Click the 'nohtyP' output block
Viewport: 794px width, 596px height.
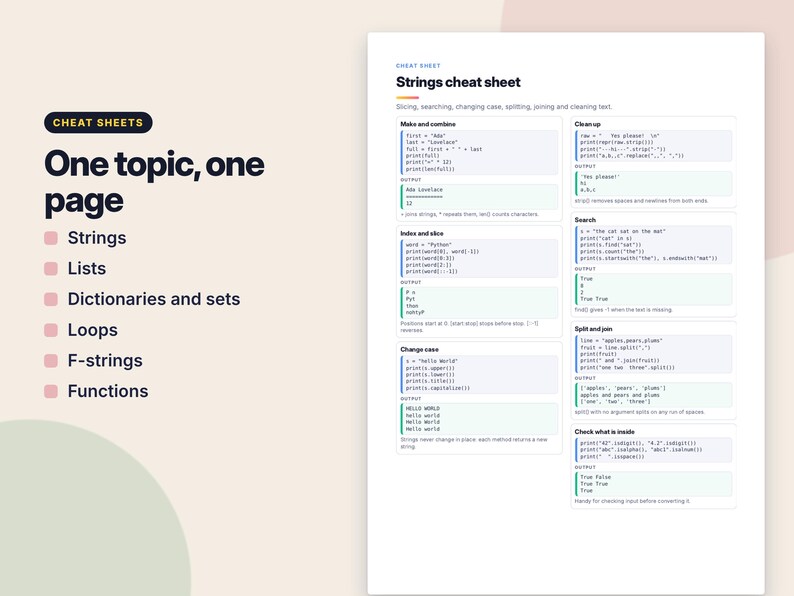tap(479, 303)
